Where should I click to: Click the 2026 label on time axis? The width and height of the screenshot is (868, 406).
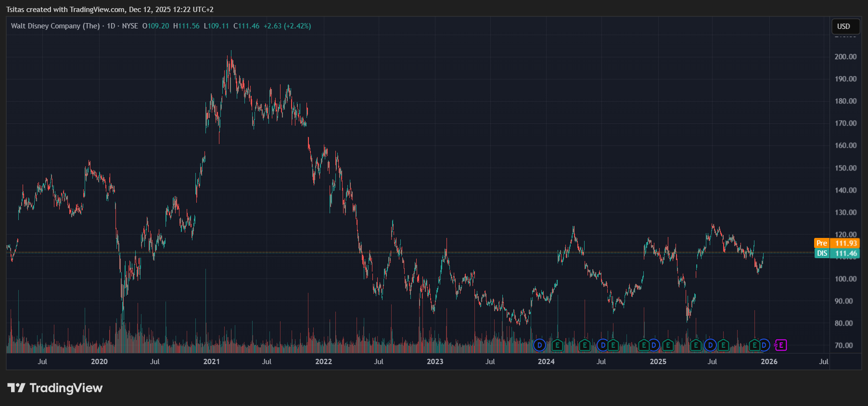click(769, 362)
